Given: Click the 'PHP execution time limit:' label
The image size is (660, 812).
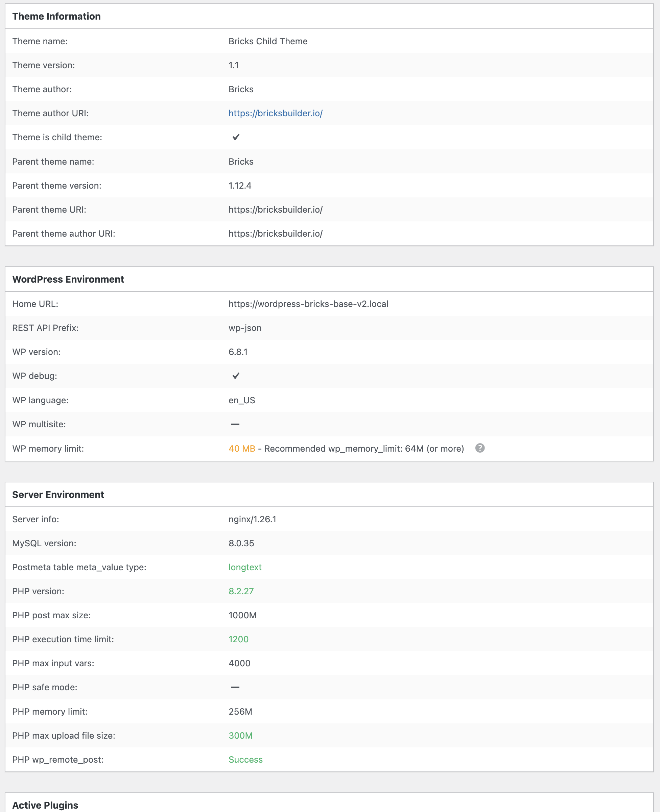Looking at the screenshot, I should click(x=63, y=639).
